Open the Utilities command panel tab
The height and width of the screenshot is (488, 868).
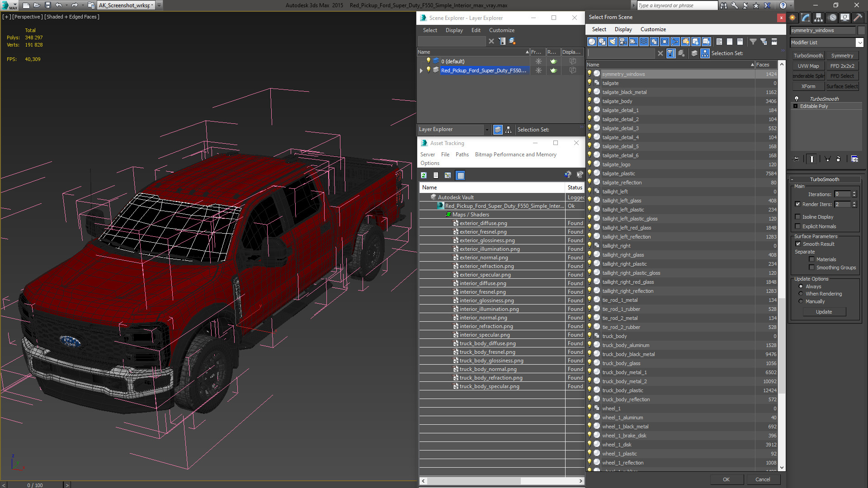tap(858, 18)
